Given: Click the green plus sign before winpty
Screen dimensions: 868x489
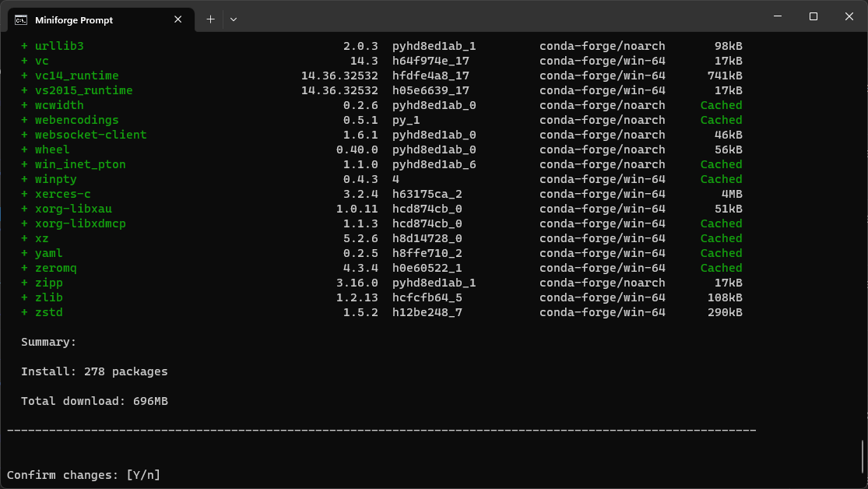Looking at the screenshot, I should pyautogui.click(x=23, y=179).
